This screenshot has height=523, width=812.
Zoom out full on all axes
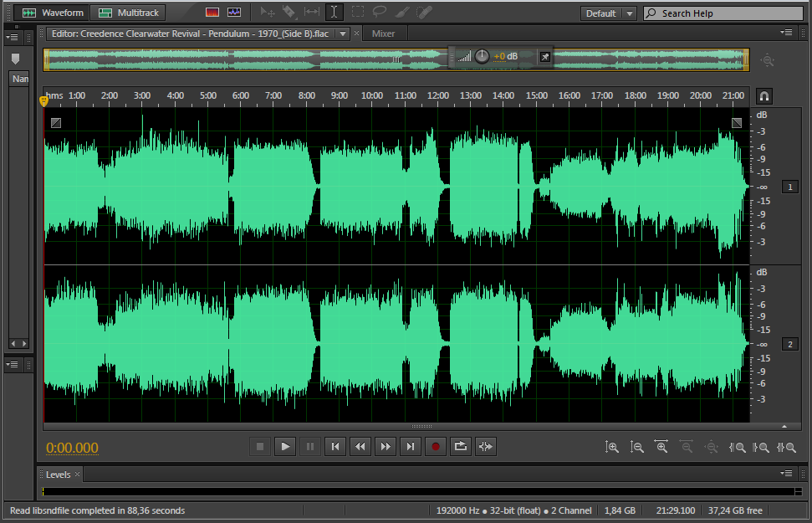pos(711,447)
